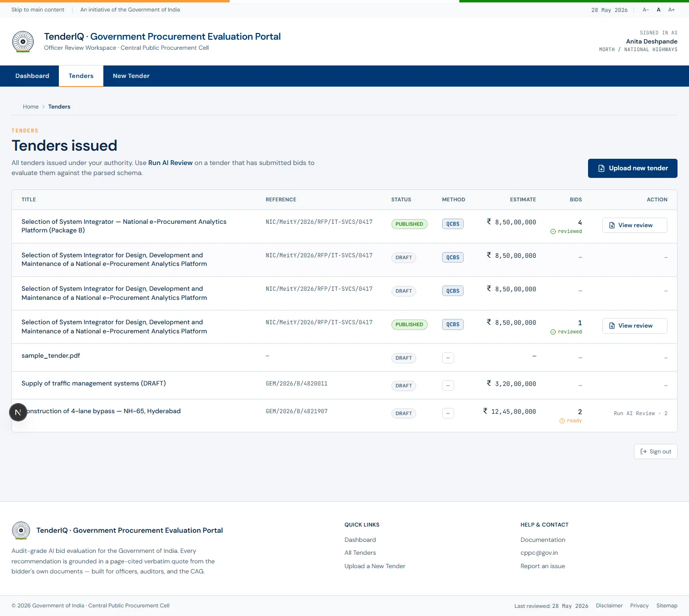Screen dimensions: 689x616
Task: Click Supply of traffic management systems title
Action: (94, 384)
